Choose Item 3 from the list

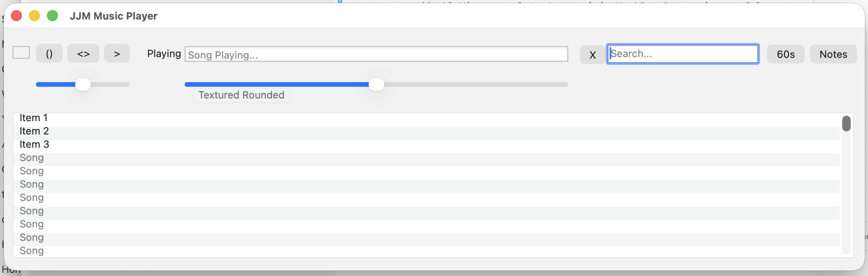pos(34,145)
